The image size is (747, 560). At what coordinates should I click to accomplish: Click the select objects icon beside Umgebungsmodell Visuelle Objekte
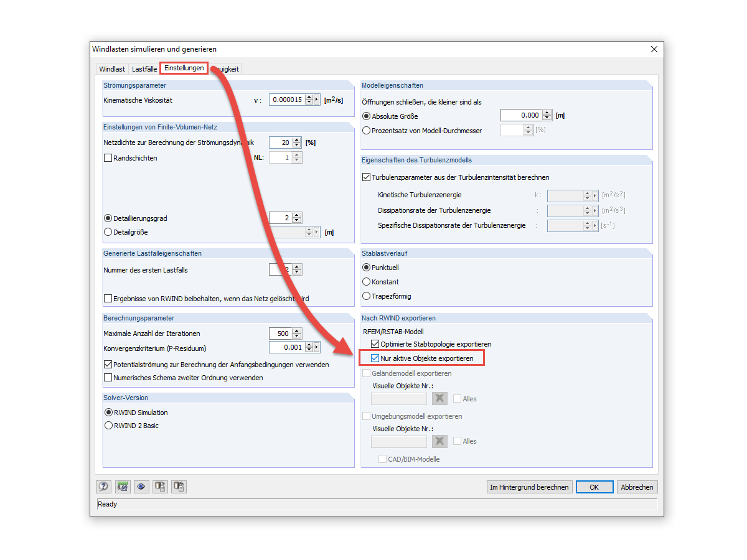[439, 441]
